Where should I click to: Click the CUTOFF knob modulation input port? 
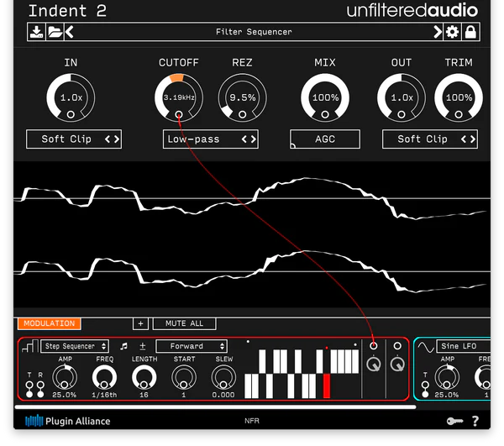pos(179,115)
